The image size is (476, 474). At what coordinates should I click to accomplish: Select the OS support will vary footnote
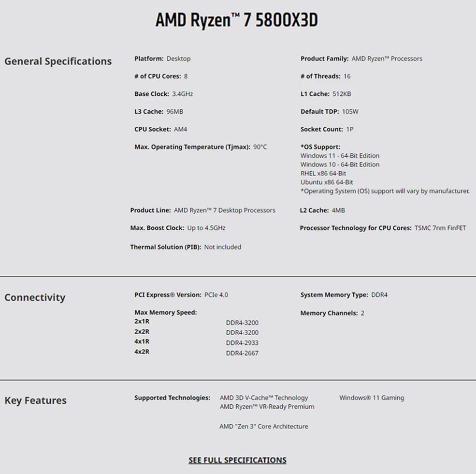pos(385,191)
